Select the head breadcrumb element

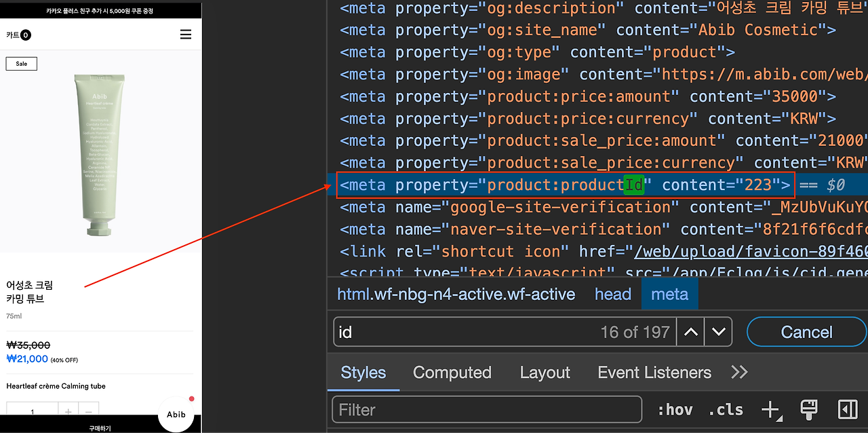[613, 294]
